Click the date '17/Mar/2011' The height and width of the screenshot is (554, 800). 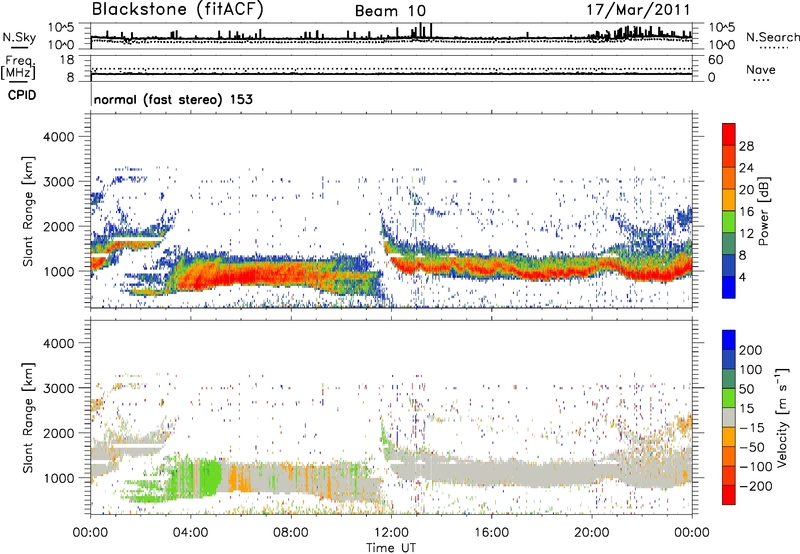coord(638,9)
